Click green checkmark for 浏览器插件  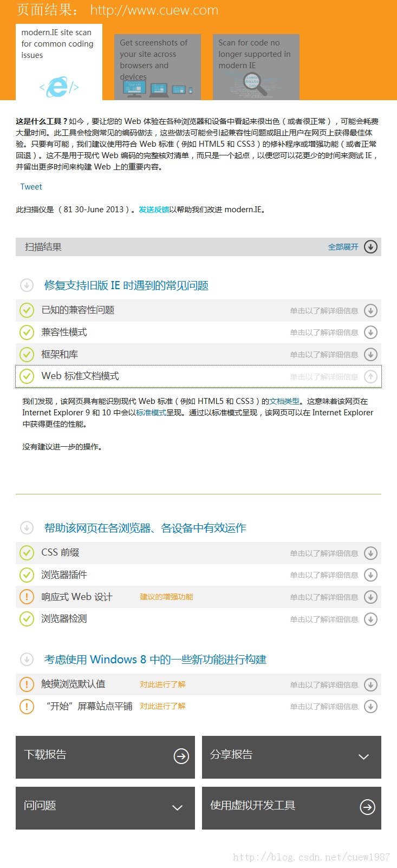coord(27,575)
